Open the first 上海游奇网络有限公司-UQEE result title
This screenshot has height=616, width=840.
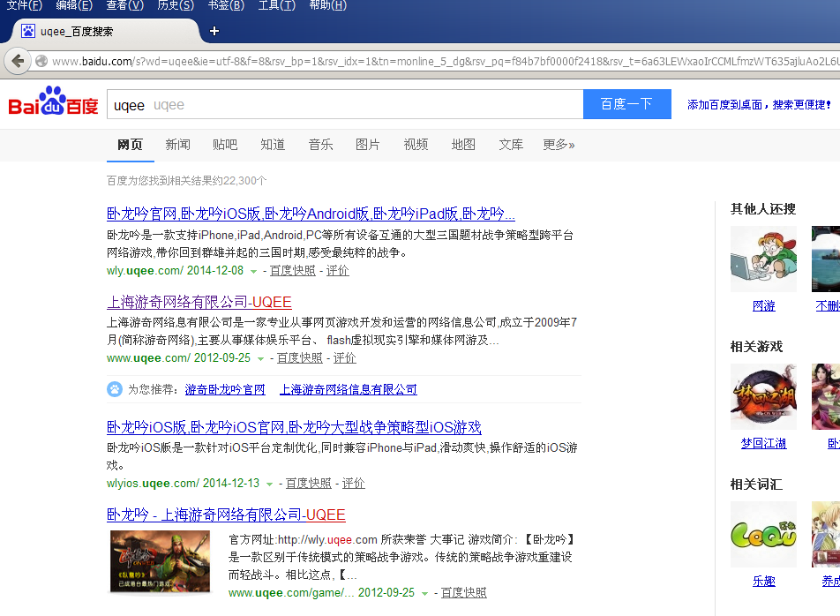199,302
